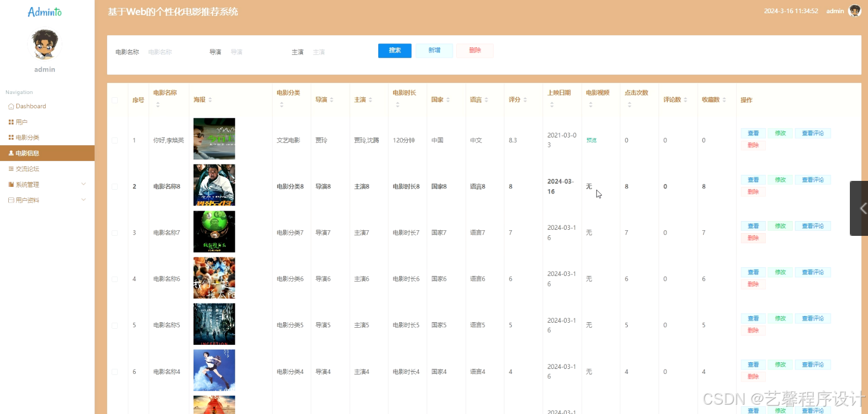Viewport: 868px width, 414px height.
Task: Click the top 删除 button beside 新增
Action: coord(475,51)
